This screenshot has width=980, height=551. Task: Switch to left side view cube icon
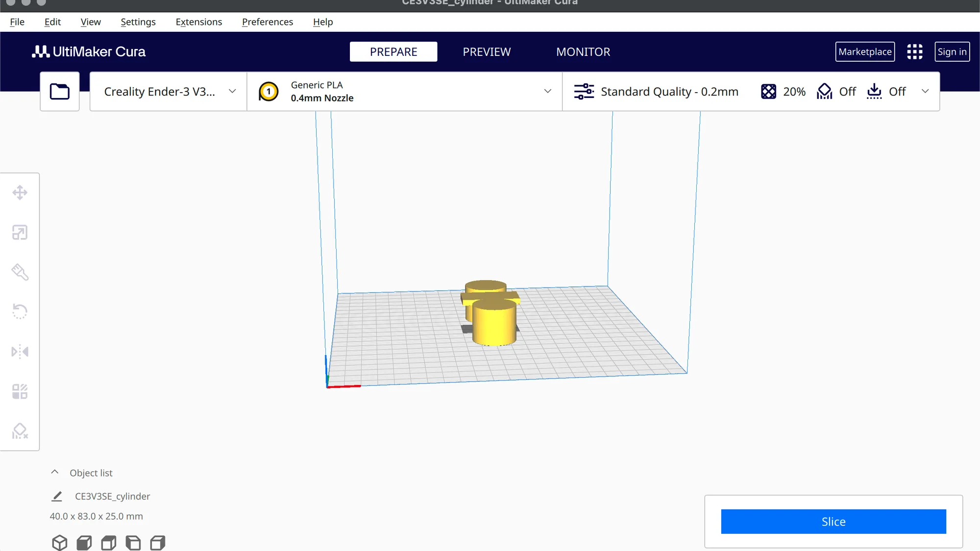point(133,543)
